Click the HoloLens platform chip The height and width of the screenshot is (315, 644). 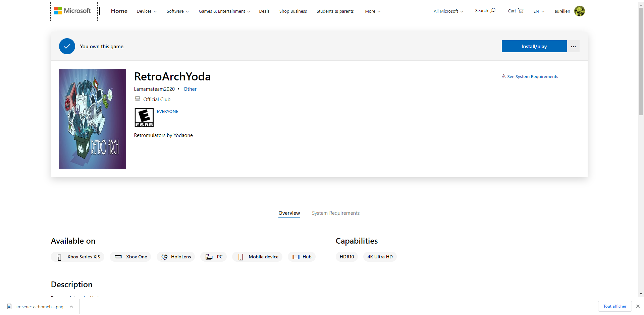click(176, 257)
